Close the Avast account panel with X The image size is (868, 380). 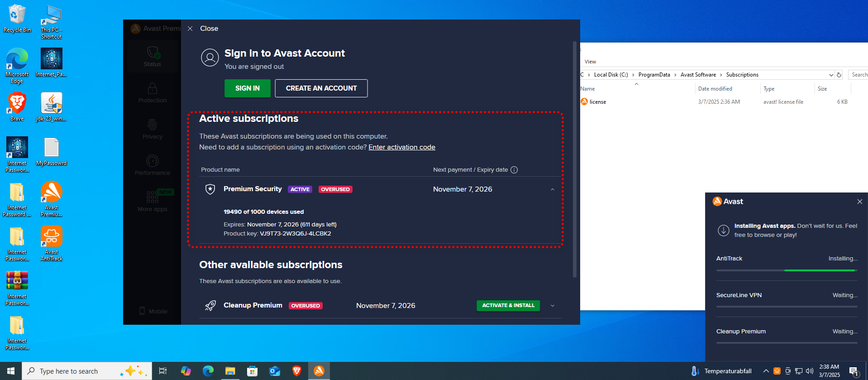click(190, 29)
